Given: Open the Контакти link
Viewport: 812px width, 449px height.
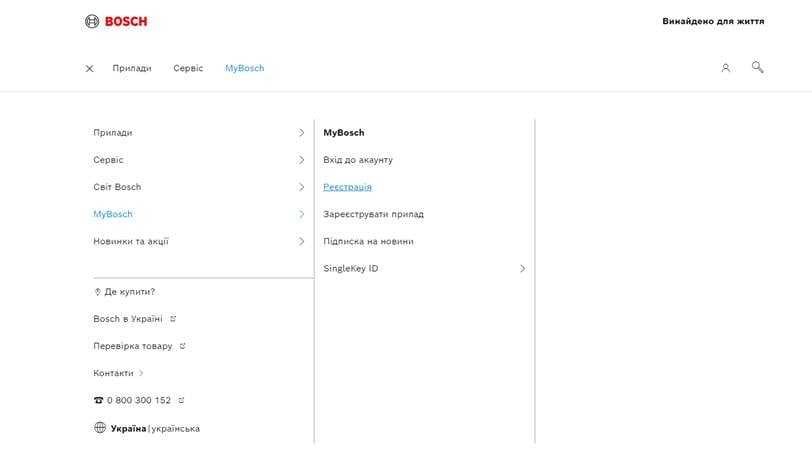Looking at the screenshot, I should pyautogui.click(x=113, y=373).
